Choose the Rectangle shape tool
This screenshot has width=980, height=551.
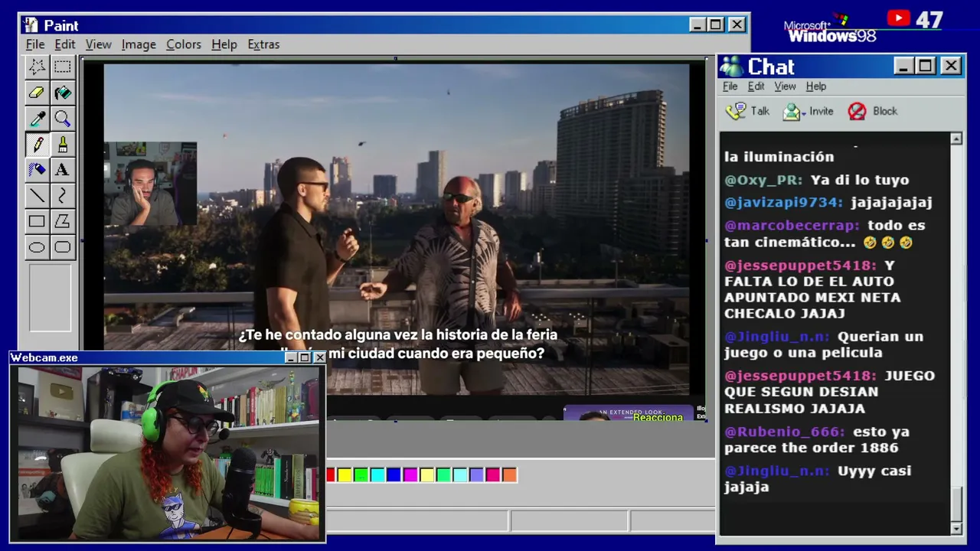point(37,221)
